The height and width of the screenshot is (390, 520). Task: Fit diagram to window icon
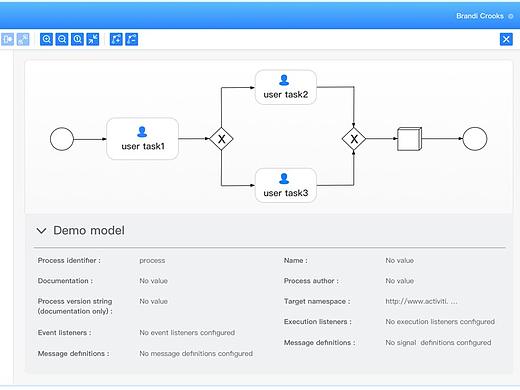(x=93, y=39)
